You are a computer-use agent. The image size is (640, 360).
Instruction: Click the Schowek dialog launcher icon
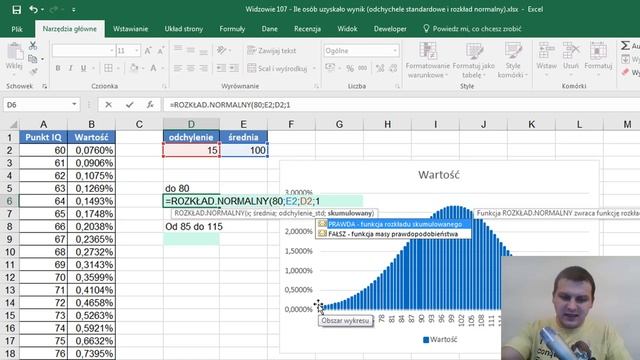(44, 86)
